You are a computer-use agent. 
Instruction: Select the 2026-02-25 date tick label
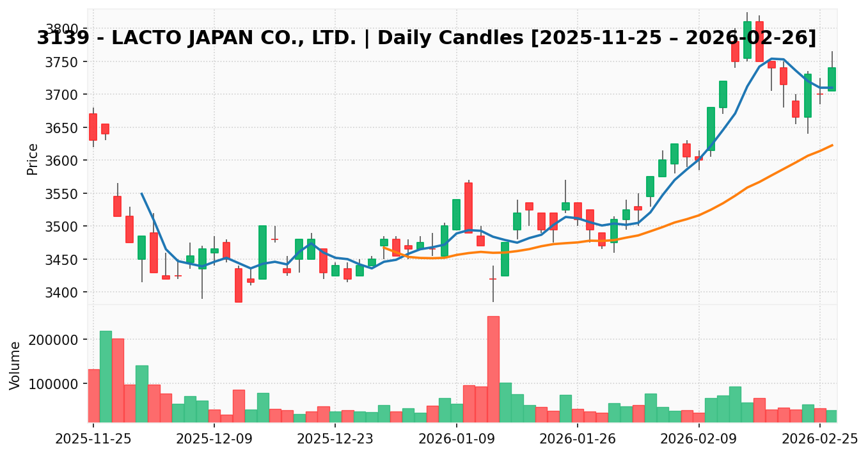pos(819,439)
